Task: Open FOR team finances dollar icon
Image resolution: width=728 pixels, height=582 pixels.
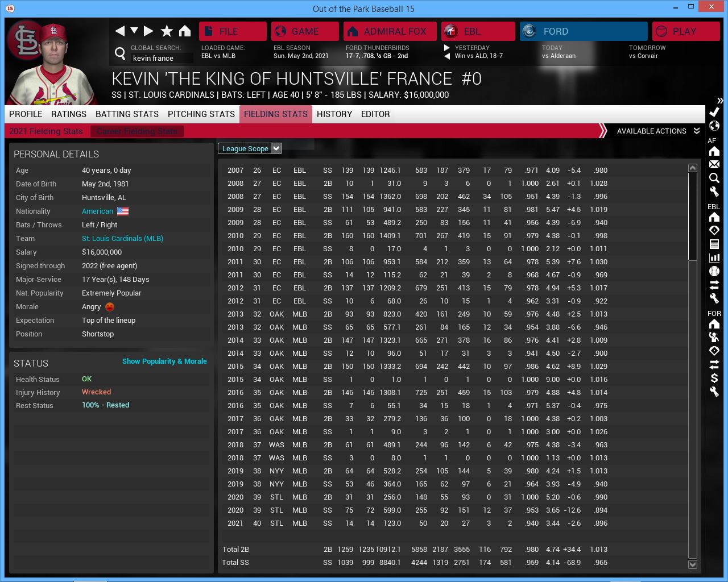Action: click(x=714, y=378)
